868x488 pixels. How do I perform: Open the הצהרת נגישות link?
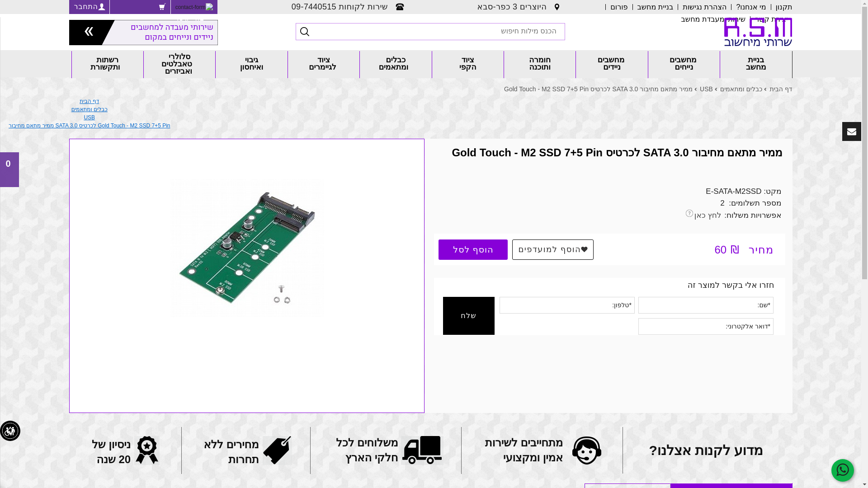tap(704, 7)
